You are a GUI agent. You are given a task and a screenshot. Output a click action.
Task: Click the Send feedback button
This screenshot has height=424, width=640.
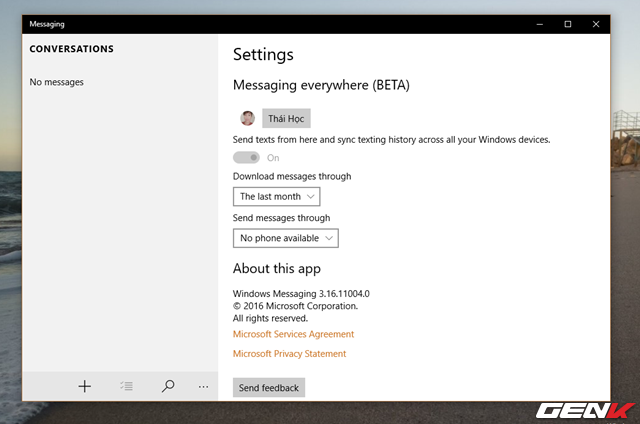pyautogui.click(x=269, y=388)
